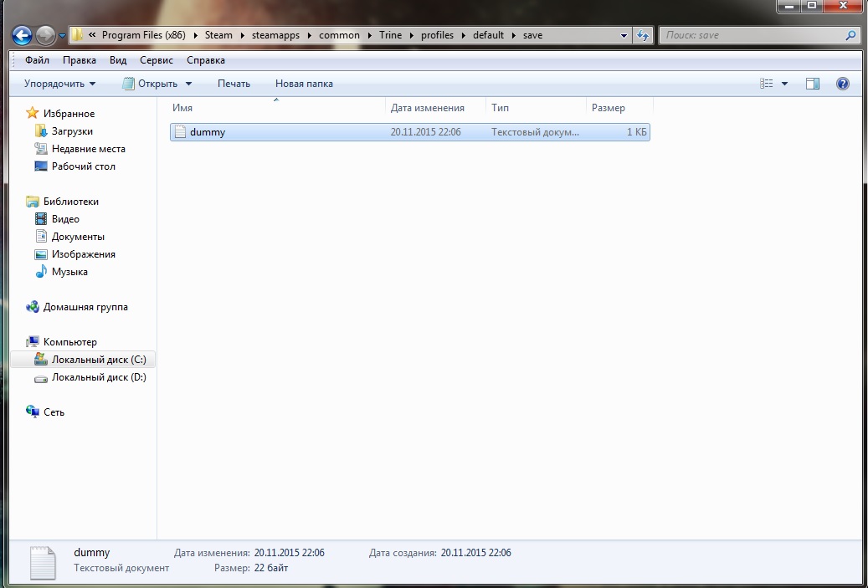Click the Избранное star icon
The image size is (868, 588).
tap(33, 113)
